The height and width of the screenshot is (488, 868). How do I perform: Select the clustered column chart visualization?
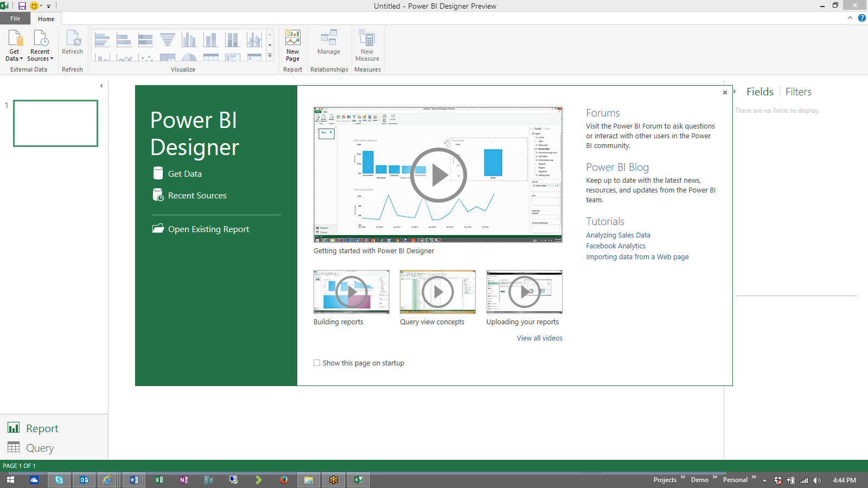pos(189,40)
